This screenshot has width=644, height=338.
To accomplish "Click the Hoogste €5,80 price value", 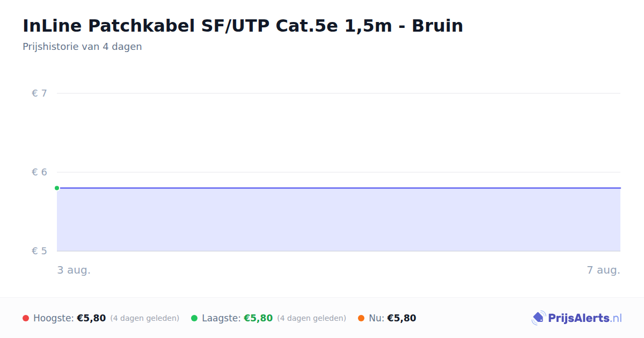I will (91, 318).
